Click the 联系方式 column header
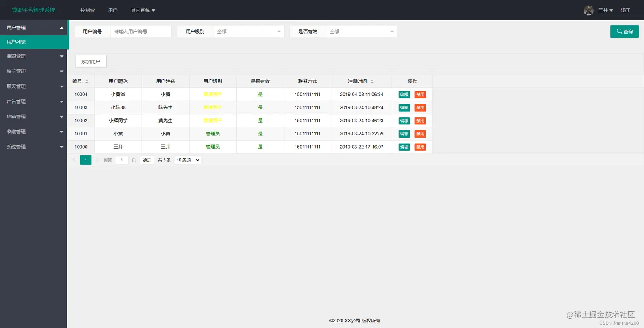The width and height of the screenshot is (644, 328). pos(308,81)
